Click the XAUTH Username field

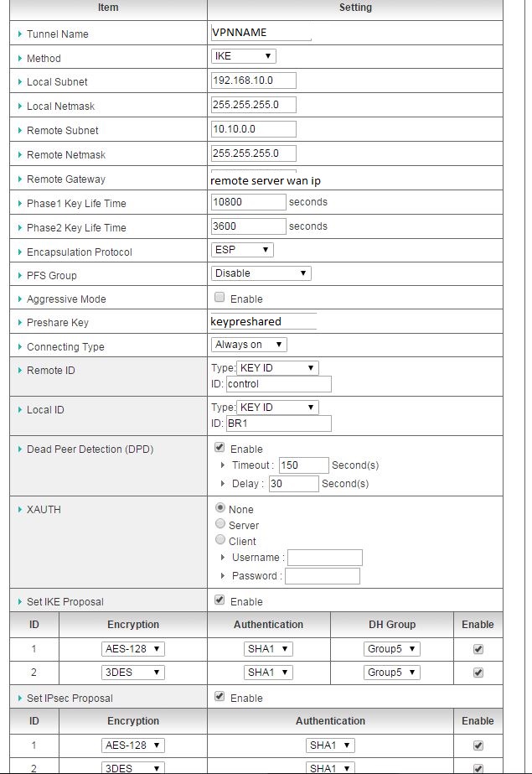tap(324, 558)
